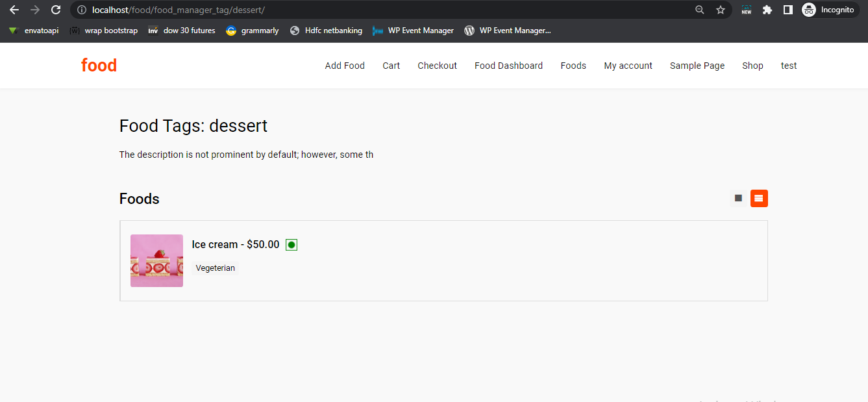Go to the Shop page
Image resolution: width=868 pixels, height=402 pixels.
point(752,66)
